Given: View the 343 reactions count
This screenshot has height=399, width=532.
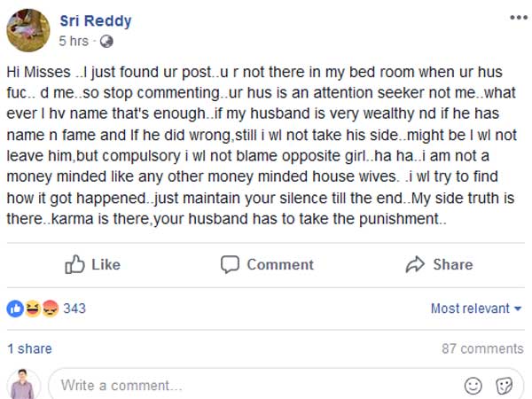Looking at the screenshot, I should tap(74, 309).
